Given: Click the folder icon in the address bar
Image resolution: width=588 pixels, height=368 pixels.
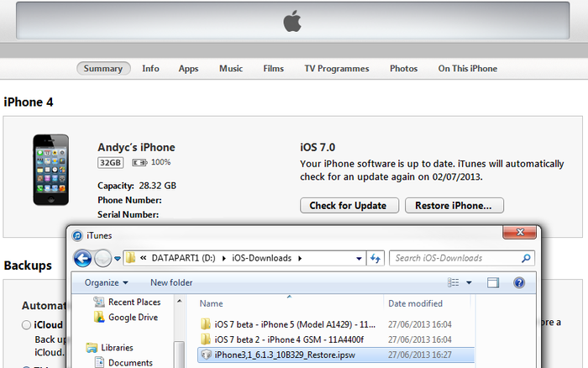Looking at the screenshot, I should [130, 258].
